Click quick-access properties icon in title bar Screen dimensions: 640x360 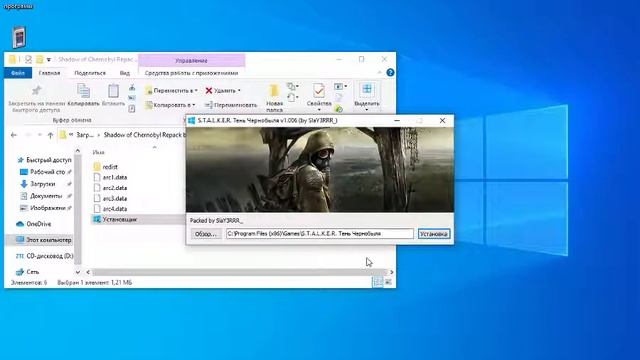pyautogui.click(x=28, y=60)
